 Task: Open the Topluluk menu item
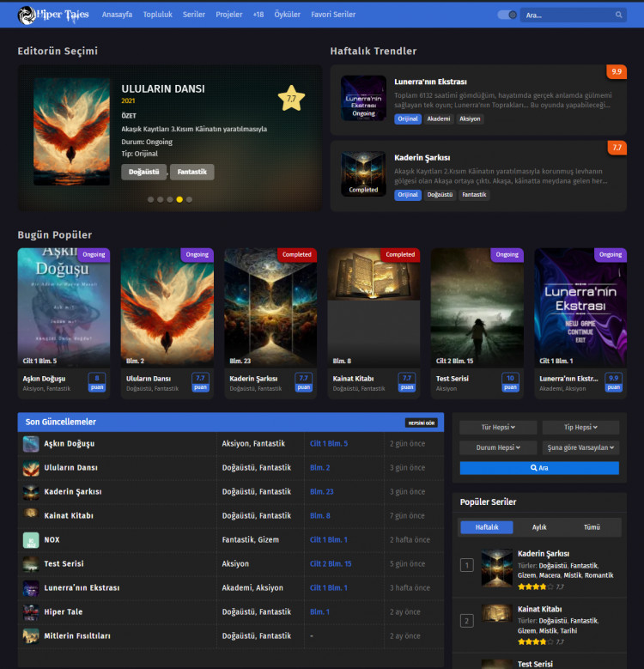point(157,15)
